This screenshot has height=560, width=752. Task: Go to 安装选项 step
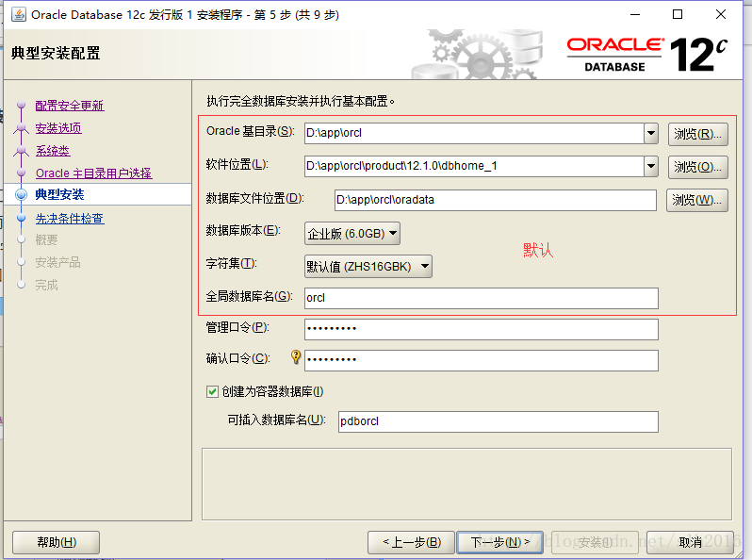[x=58, y=128]
